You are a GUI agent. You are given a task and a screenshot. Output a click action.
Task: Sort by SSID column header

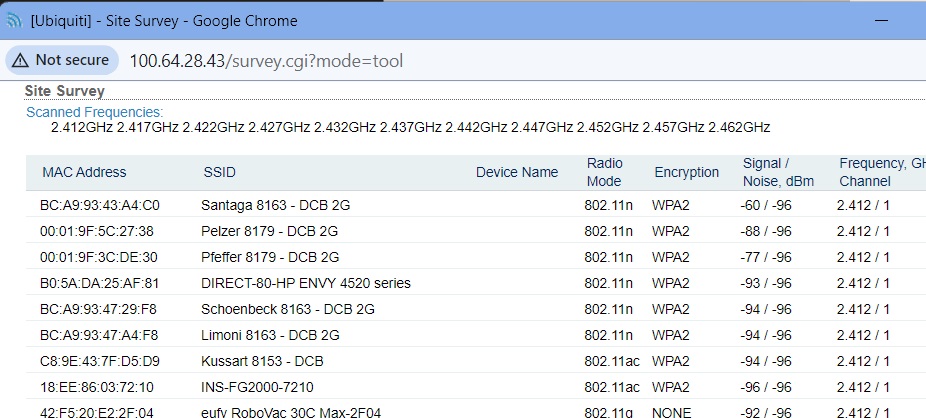(219, 172)
